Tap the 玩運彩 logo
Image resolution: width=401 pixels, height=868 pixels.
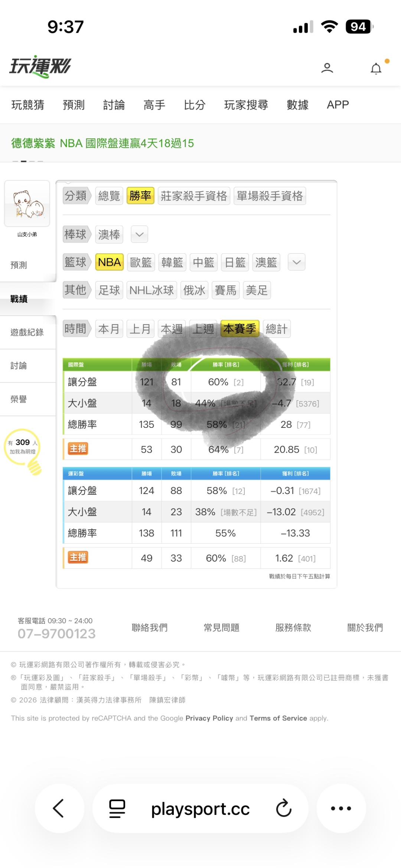[40, 67]
